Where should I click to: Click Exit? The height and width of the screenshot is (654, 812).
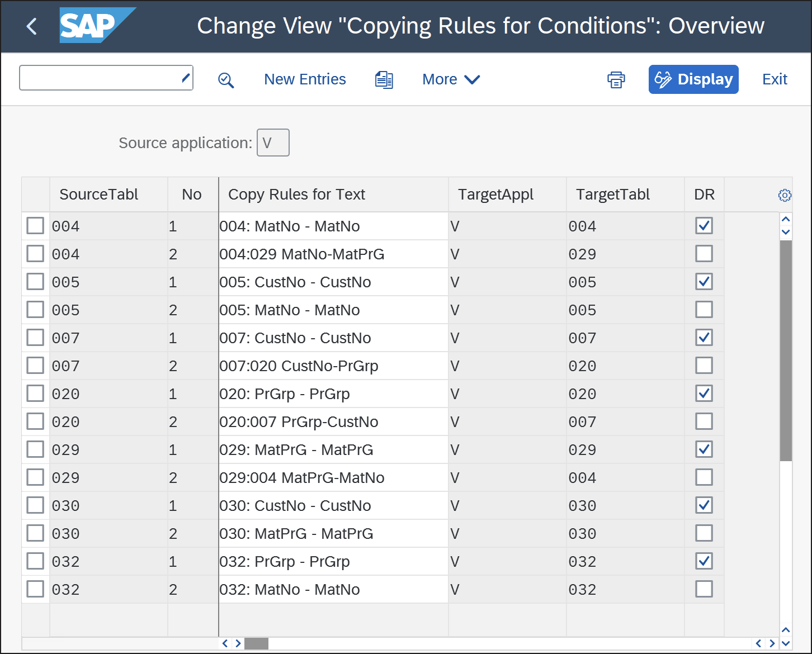pyautogui.click(x=775, y=79)
